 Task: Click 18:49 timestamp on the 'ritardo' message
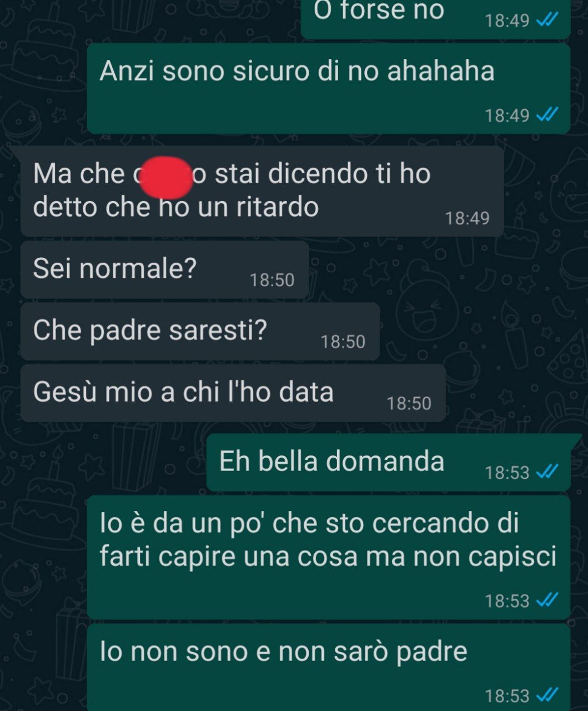pyautogui.click(x=468, y=218)
